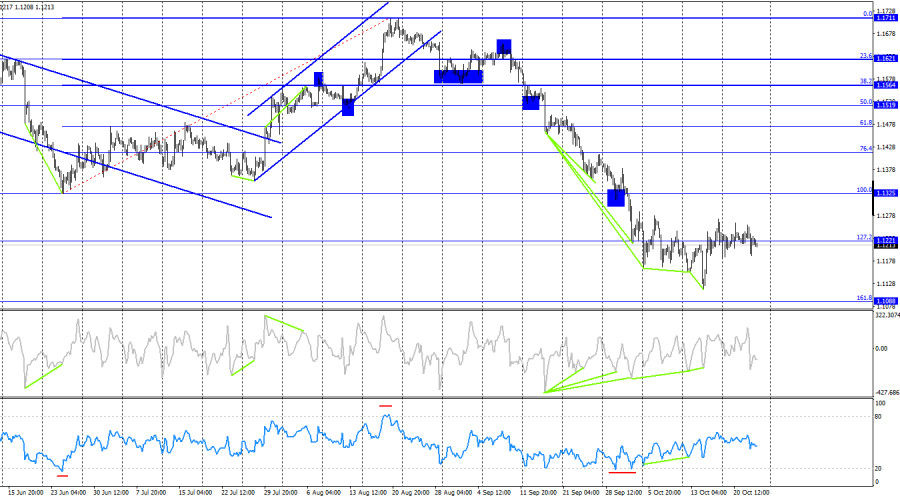This screenshot has height=500, width=900.
Task: Click the 22 Jul 12:00 time label
Action: [238, 493]
